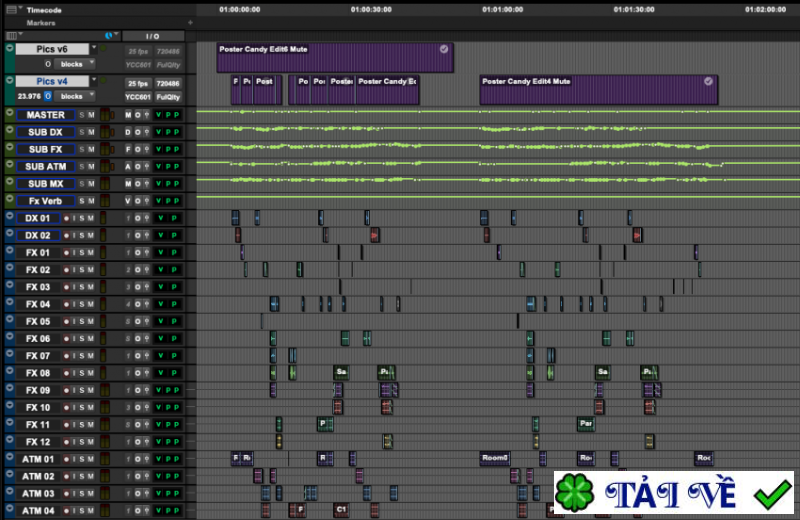Viewport: 800px width, 520px height.
Task: Click the I/O column header
Action: pos(152,35)
